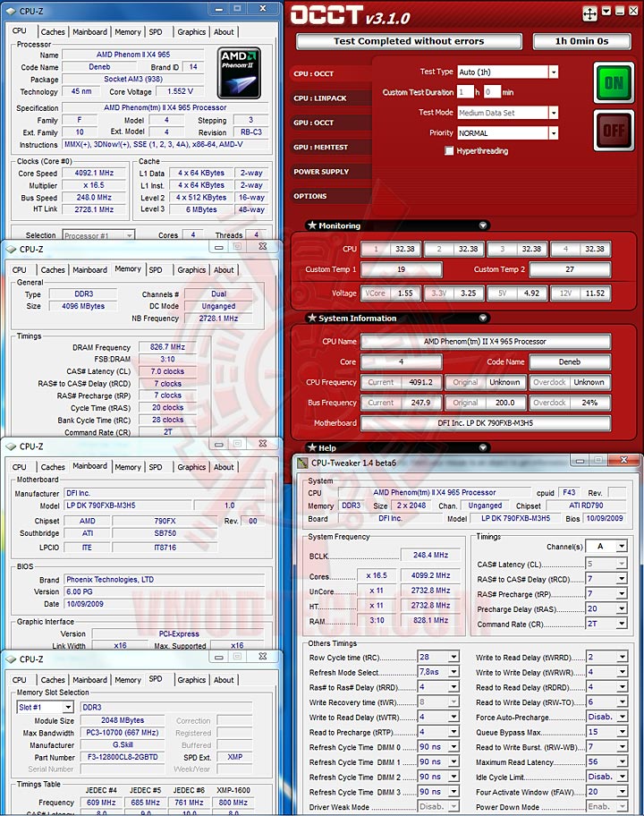Viewport: 644px width, 816px height.
Task: Click the Motherboard name field in OCCT
Action: 486,423
